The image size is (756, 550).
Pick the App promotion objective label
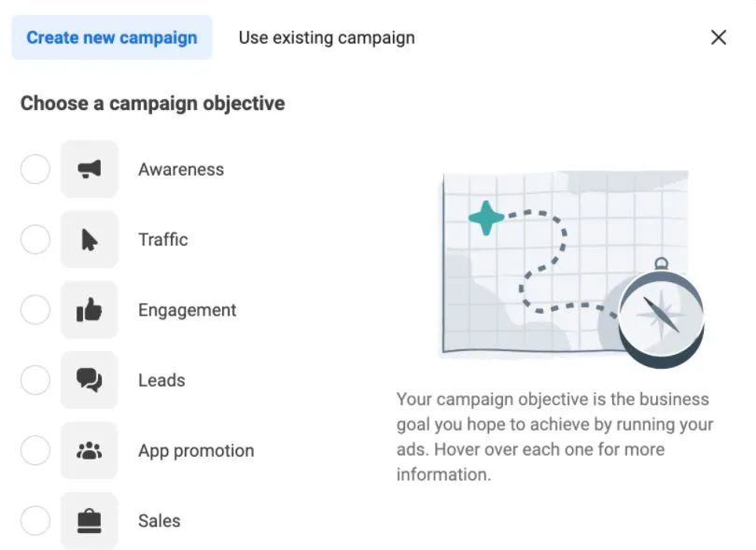coord(196,450)
